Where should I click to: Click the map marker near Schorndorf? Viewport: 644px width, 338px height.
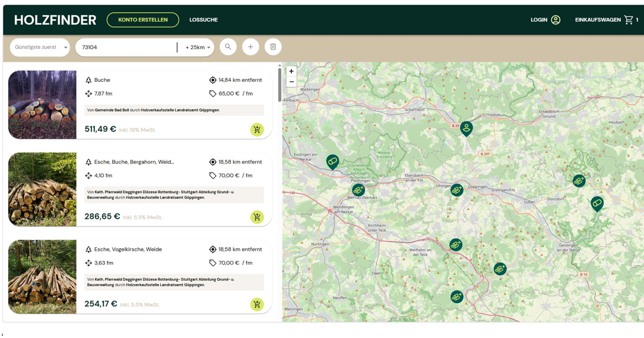[x=467, y=127]
